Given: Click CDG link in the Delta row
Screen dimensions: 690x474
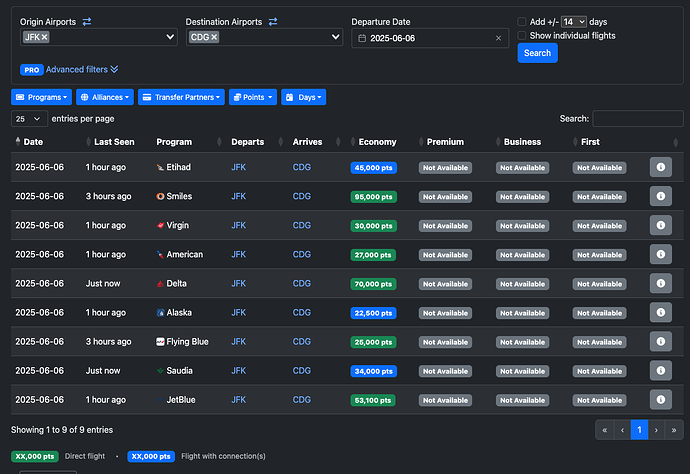Looking at the screenshot, I should pyautogui.click(x=302, y=283).
